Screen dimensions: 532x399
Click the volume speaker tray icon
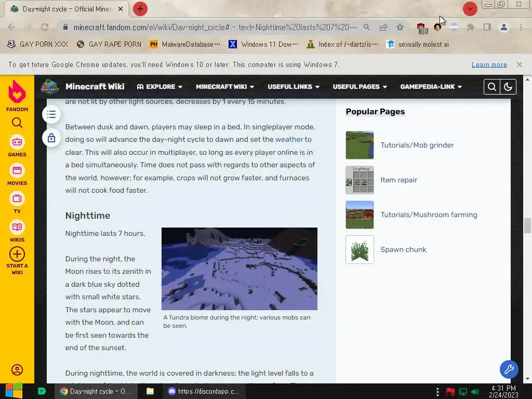click(x=475, y=392)
